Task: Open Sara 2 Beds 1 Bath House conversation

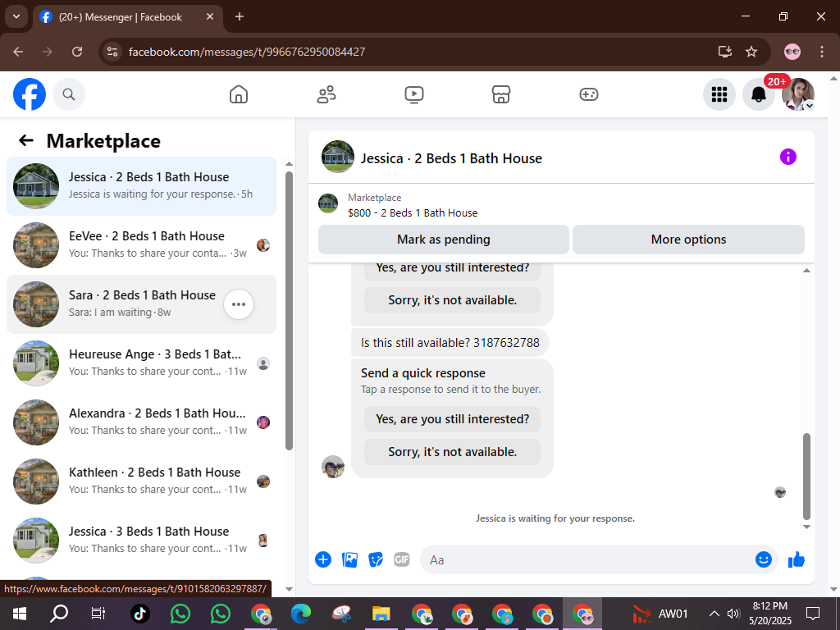Action: pyautogui.click(x=141, y=304)
